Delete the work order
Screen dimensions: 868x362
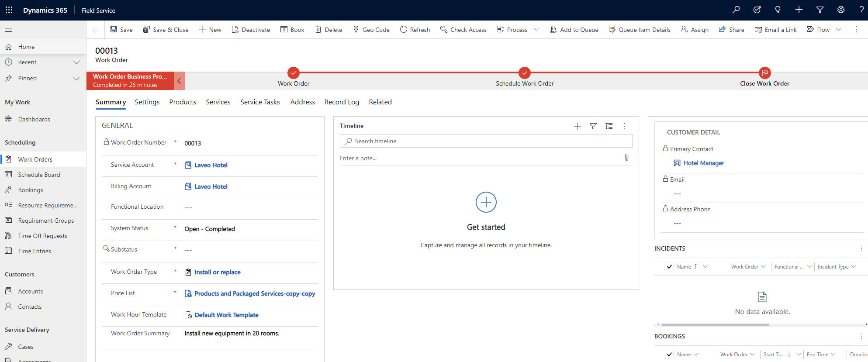click(329, 30)
